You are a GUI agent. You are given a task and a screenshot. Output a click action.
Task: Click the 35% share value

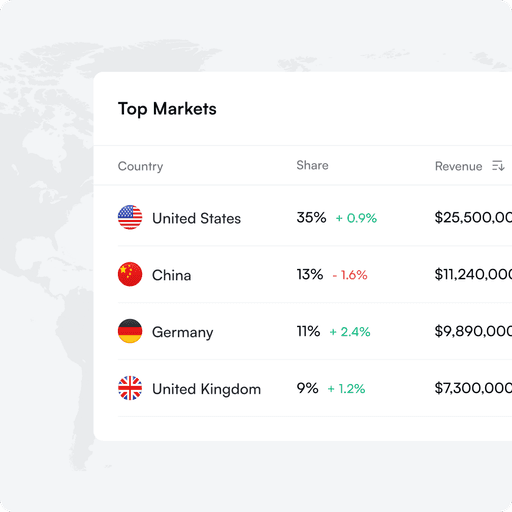click(311, 217)
